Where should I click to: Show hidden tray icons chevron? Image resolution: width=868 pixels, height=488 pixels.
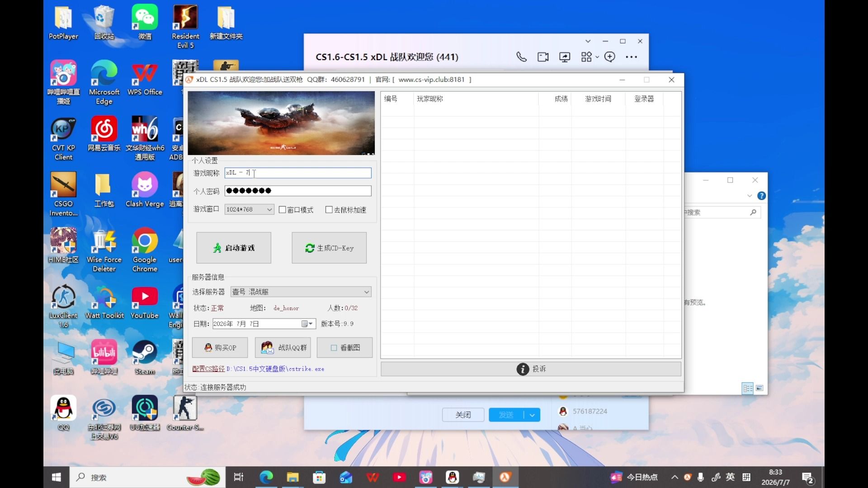(675, 477)
